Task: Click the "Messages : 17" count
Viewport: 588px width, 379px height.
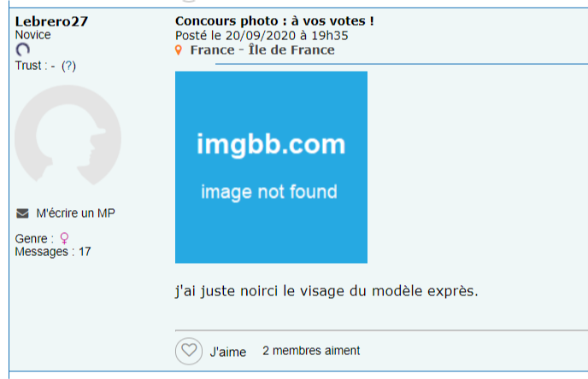Action: (x=53, y=252)
